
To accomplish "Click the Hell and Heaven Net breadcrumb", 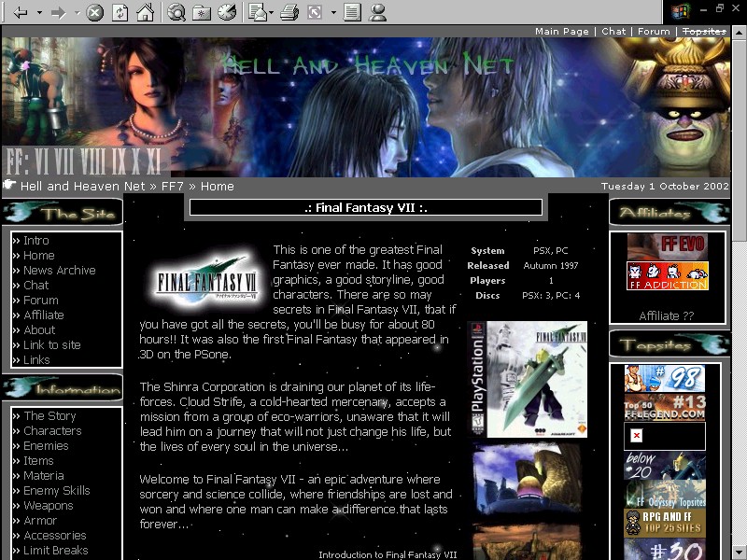I will tap(82, 186).
